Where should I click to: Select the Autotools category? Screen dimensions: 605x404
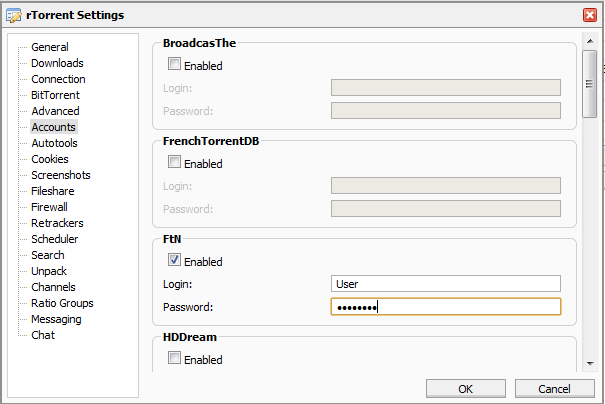[x=54, y=143]
